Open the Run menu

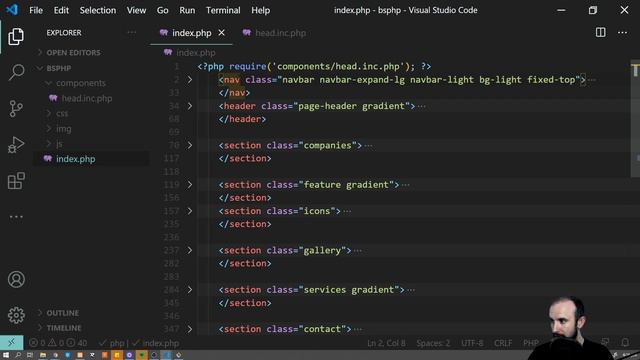coord(187,10)
